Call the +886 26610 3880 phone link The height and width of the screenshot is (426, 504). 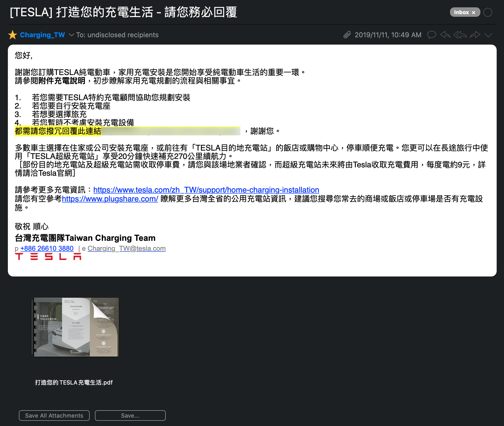click(47, 248)
